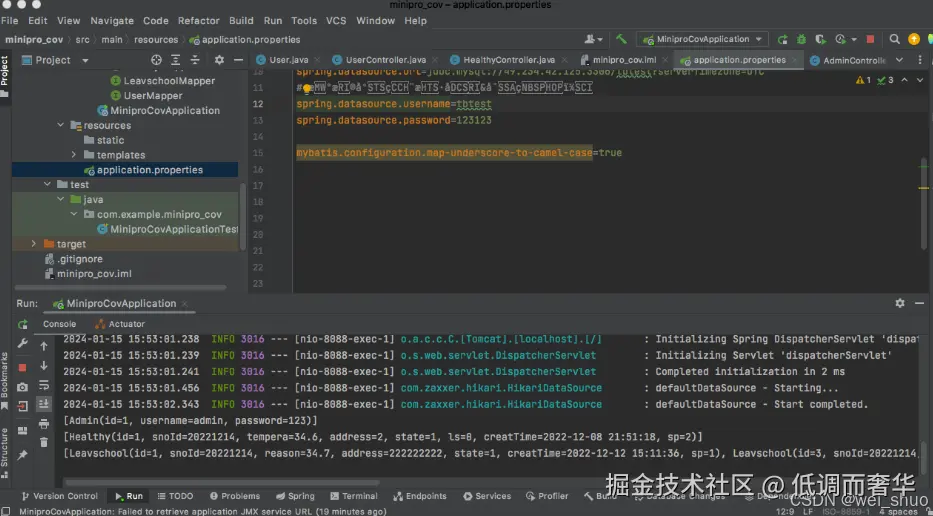The image size is (933, 516).
Task: Click the camera dump threads icon
Action: tap(23, 387)
